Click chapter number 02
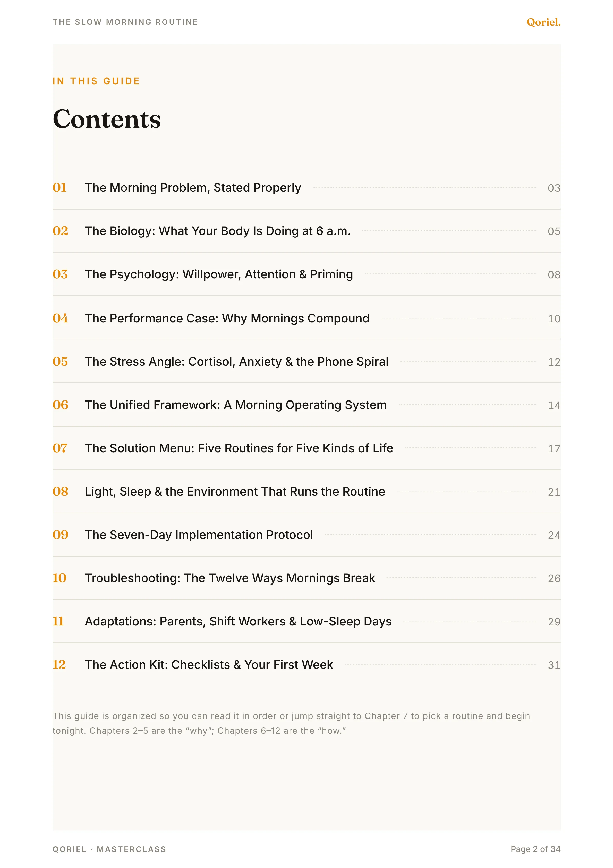 click(x=61, y=231)
